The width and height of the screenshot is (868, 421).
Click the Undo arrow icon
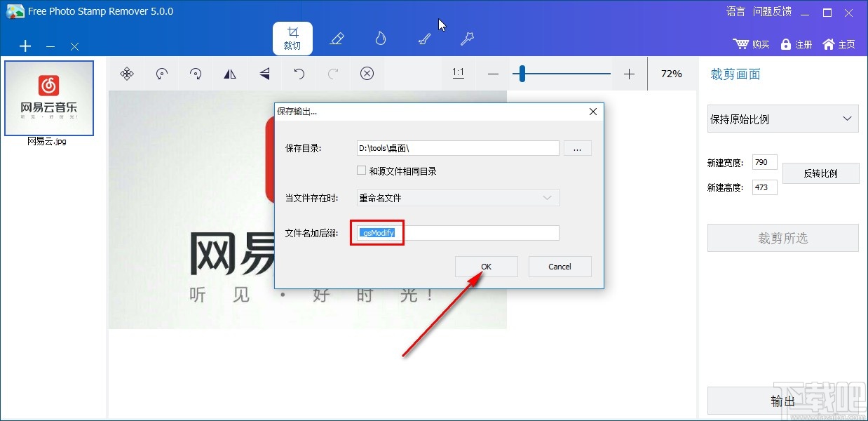298,74
